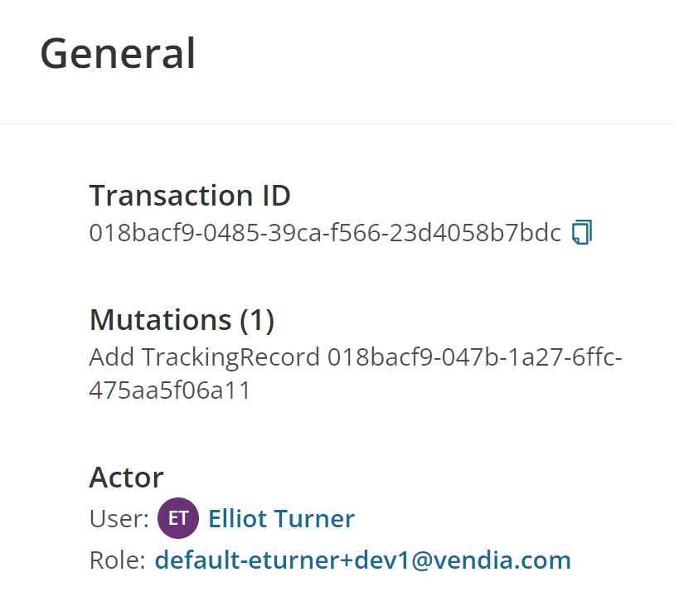
Task: Click the General section heading
Action: pos(118,54)
